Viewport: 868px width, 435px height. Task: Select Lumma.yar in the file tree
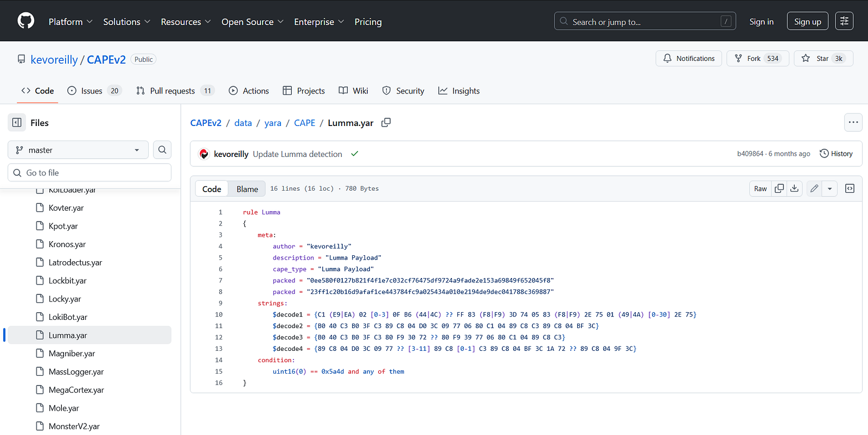tap(90, 335)
